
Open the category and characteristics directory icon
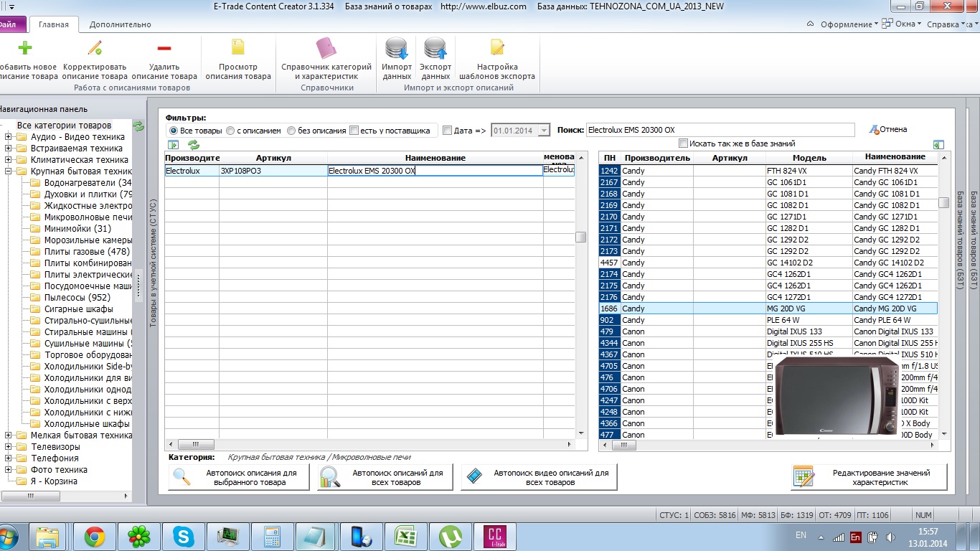coord(326,48)
